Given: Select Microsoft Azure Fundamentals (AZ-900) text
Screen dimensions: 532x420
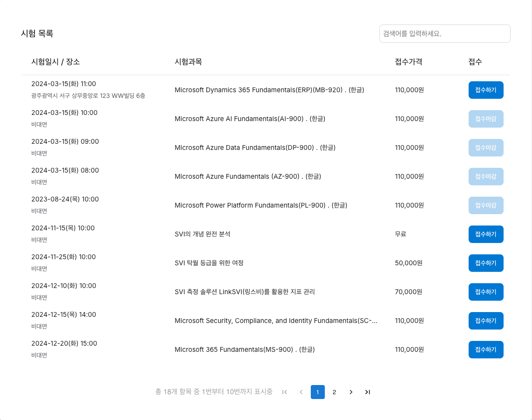Looking at the screenshot, I should click(248, 177).
